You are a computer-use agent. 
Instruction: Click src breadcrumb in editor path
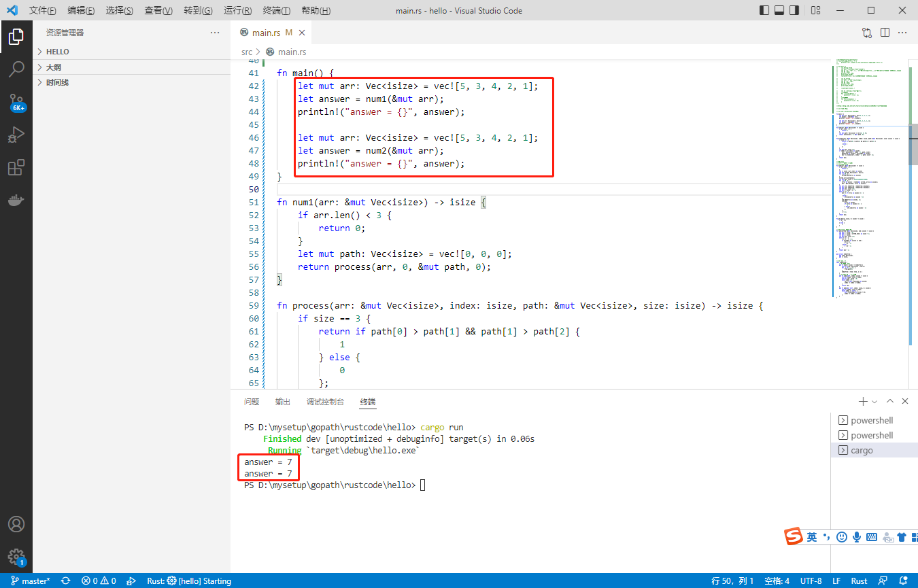coord(247,52)
